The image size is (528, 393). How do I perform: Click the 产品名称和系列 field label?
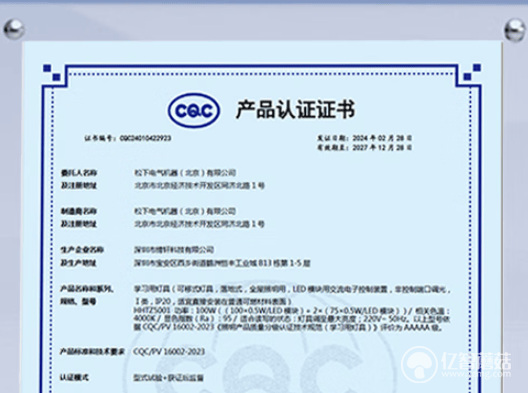pyautogui.click(x=87, y=289)
